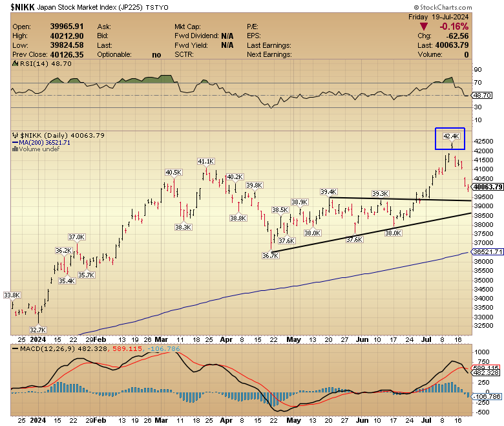This screenshot has height=426, width=504.
Task: Click the 39.8K price label
Action: [x=254, y=185]
